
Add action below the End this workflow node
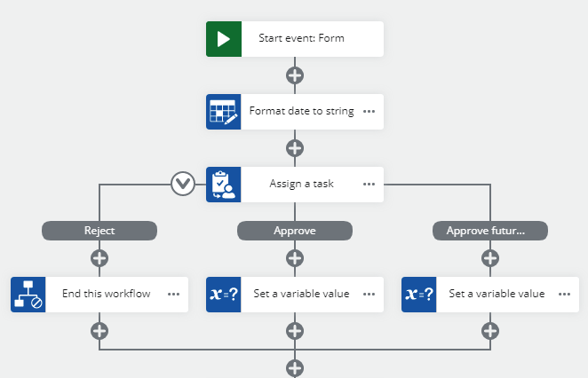click(x=99, y=331)
